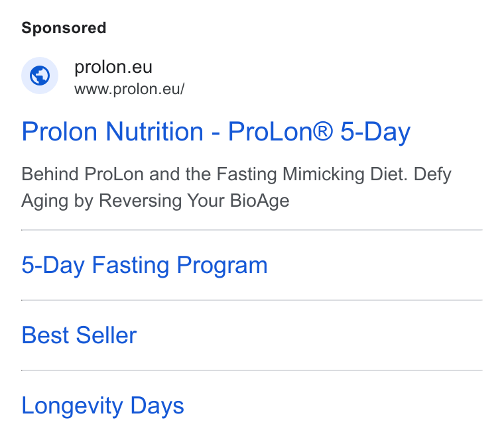Visit the Best Seller sitelink
This screenshot has width=504, height=440.
coord(79,335)
